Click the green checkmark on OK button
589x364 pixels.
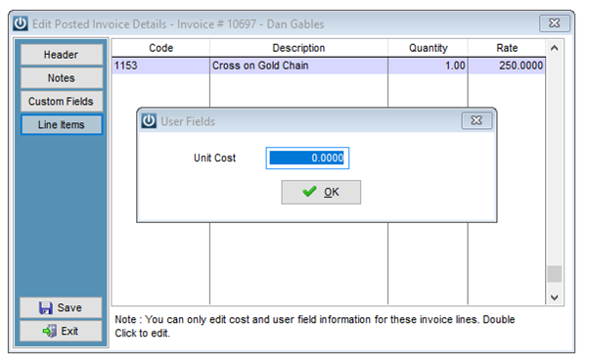click(309, 192)
